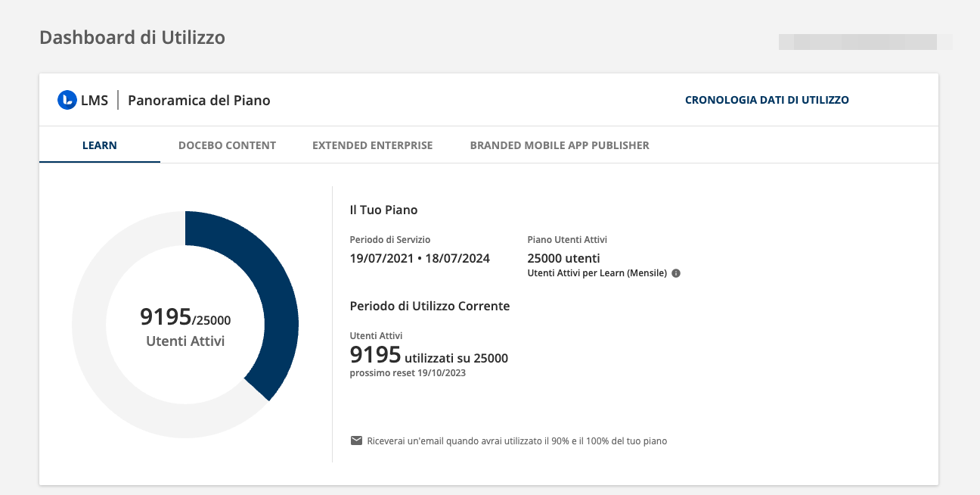Click the email notification notice text
This screenshot has height=495, width=980.
coord(517,441)
